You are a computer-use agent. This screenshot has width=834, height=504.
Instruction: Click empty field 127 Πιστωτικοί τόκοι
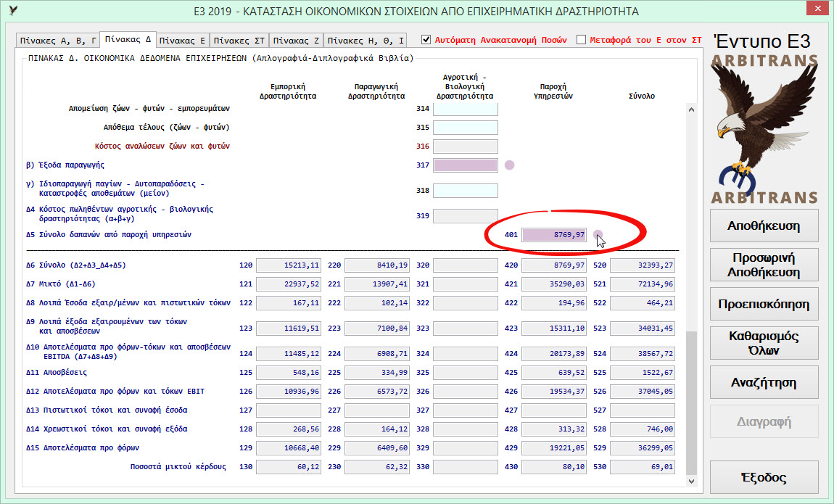(x=289, y=410)
